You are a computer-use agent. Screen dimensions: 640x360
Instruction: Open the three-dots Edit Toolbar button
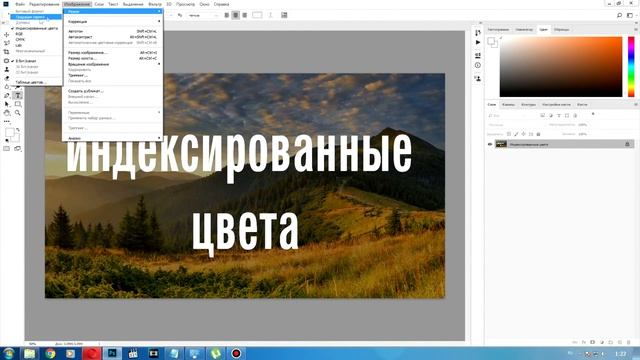point(7,121)
